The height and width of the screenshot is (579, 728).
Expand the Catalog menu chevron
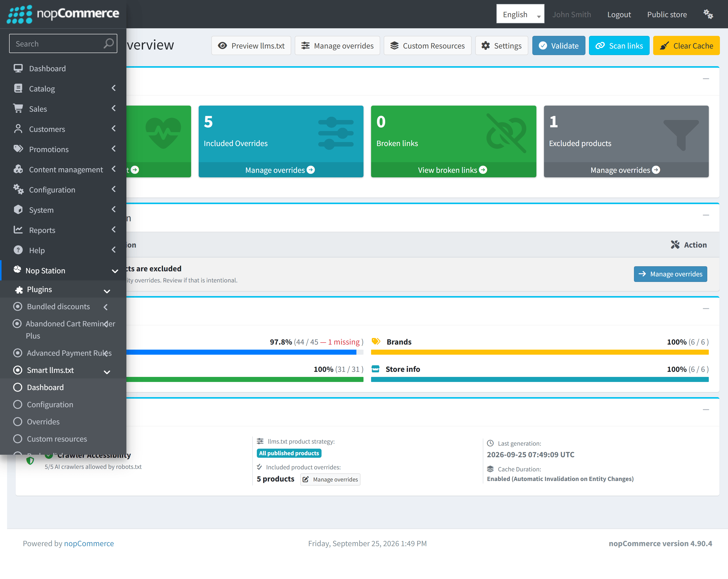[x=114, y=88]
